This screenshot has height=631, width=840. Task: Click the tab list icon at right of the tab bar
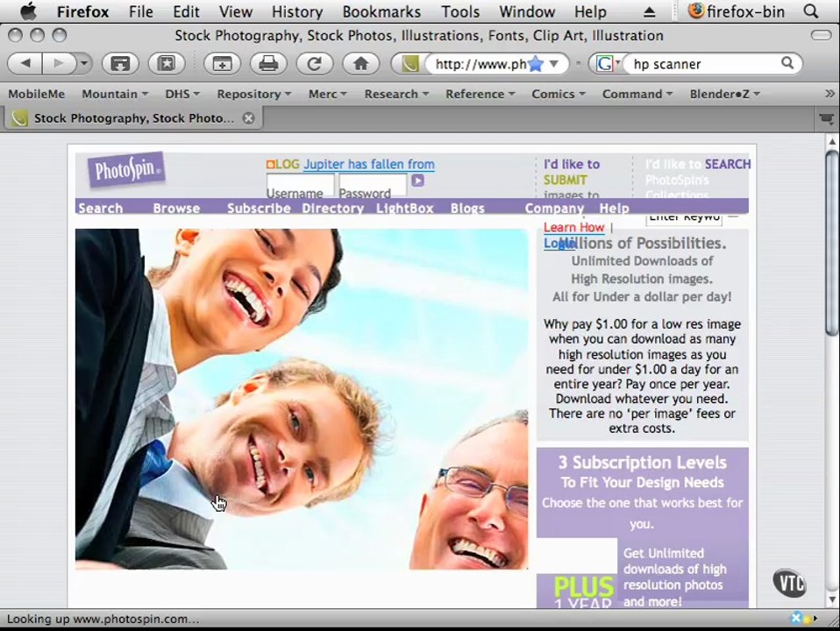point(827,117)
